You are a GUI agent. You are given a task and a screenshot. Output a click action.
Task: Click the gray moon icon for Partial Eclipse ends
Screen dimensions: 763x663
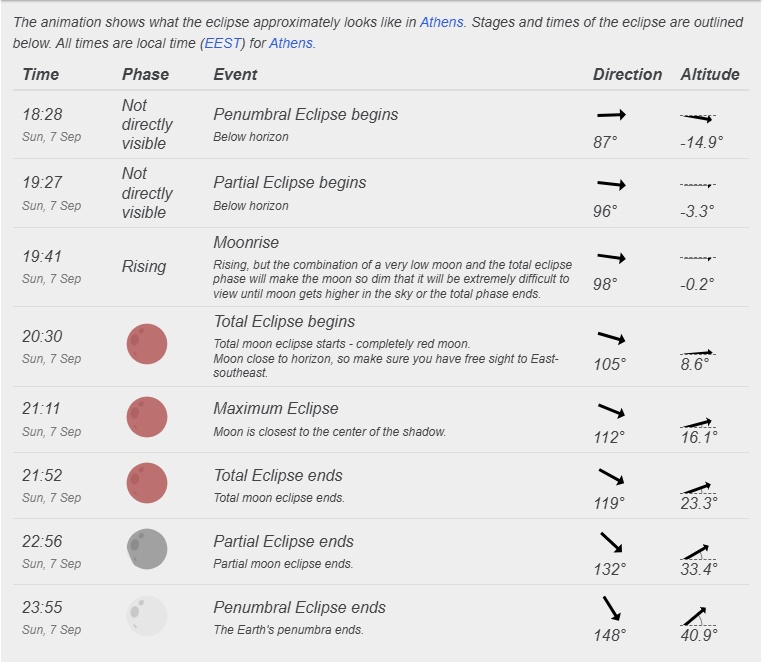click(x=147, y=549)
